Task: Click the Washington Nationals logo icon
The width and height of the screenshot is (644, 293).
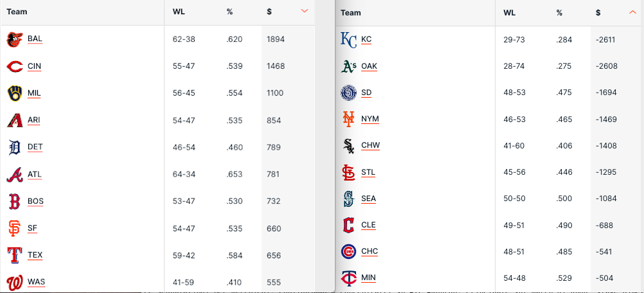Action: click(x=14, y=282)
